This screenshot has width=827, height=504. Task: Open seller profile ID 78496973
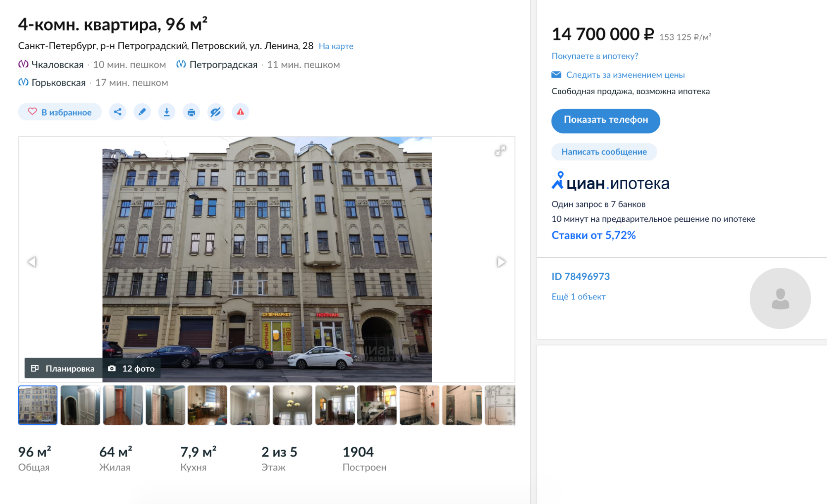coord(581,276)
